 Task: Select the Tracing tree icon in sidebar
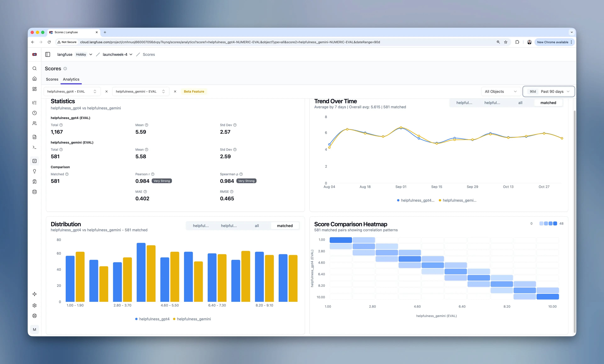34,102
